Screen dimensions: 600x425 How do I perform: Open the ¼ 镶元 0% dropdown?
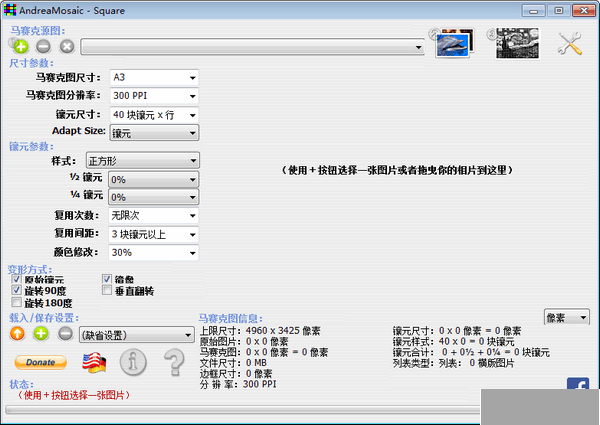point(154,197)
